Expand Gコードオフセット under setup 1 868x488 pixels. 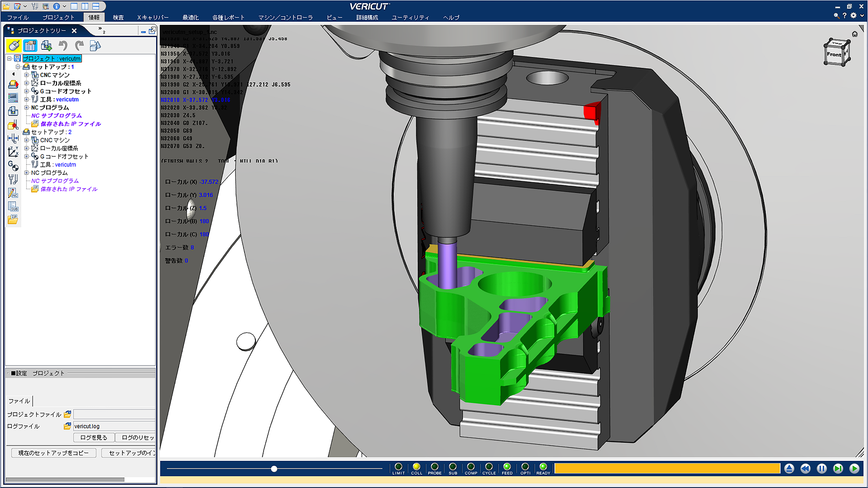pyautogui.click(x=26, y=91)
